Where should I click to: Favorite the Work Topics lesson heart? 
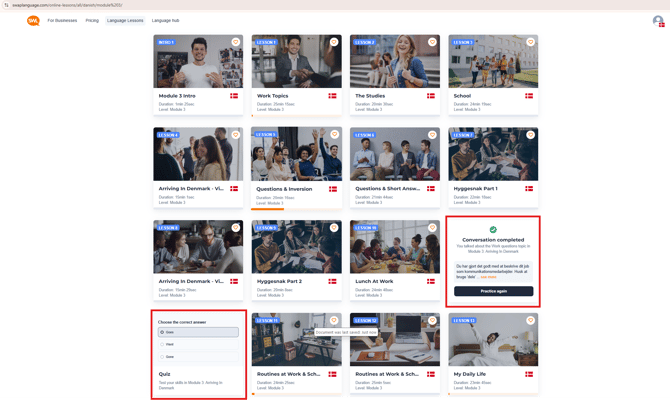click(334, 43)
